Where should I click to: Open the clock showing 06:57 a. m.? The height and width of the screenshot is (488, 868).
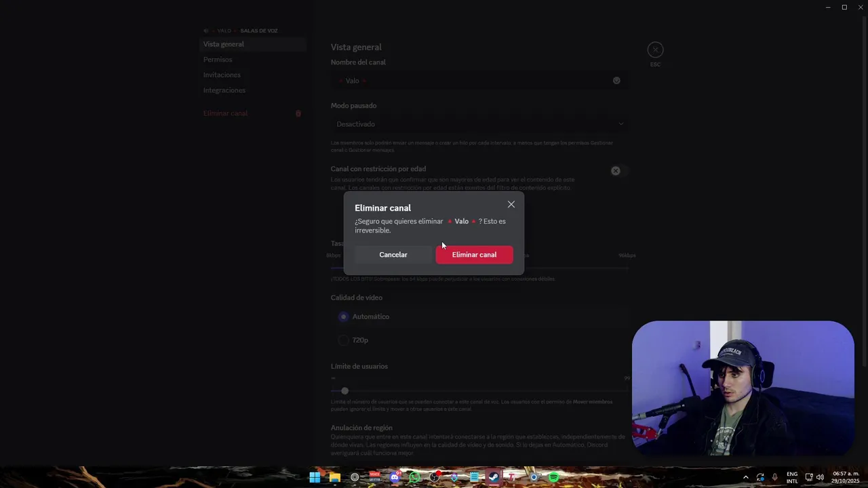[846, 477]
